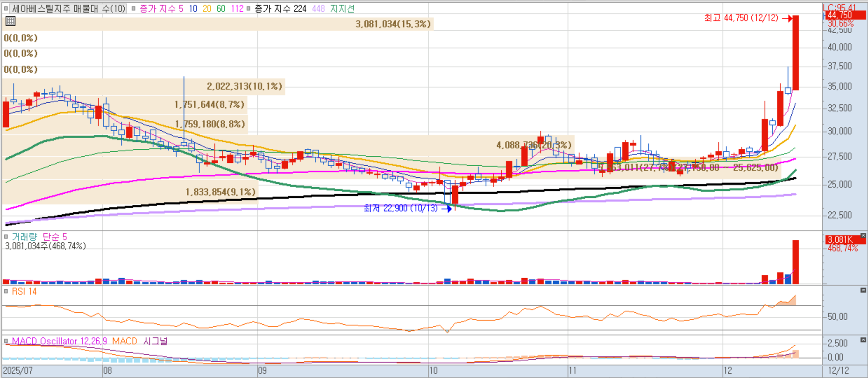Click the first 0(0.0%) volume profile row
The height and width of the screenshot is (378, 868).
21,38
